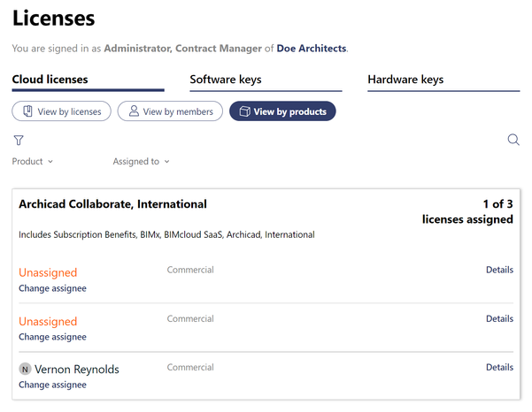
Task: Switch to View by members
Action: tap(170, 111)
